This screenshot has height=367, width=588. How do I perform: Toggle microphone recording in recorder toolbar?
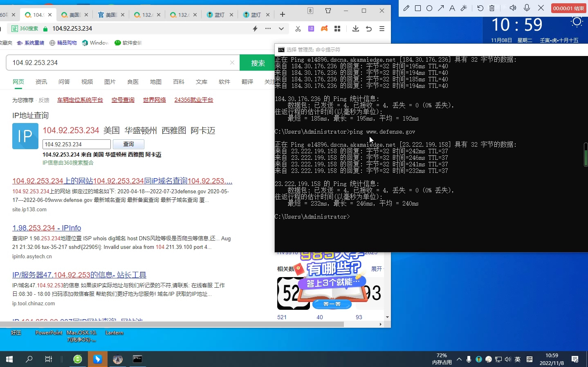[x=527, y=8]
